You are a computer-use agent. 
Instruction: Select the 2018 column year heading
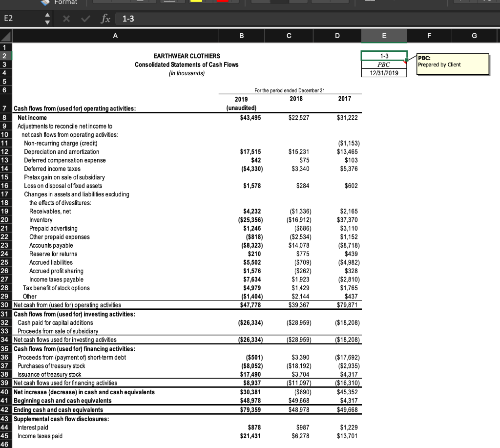(296, 99)
